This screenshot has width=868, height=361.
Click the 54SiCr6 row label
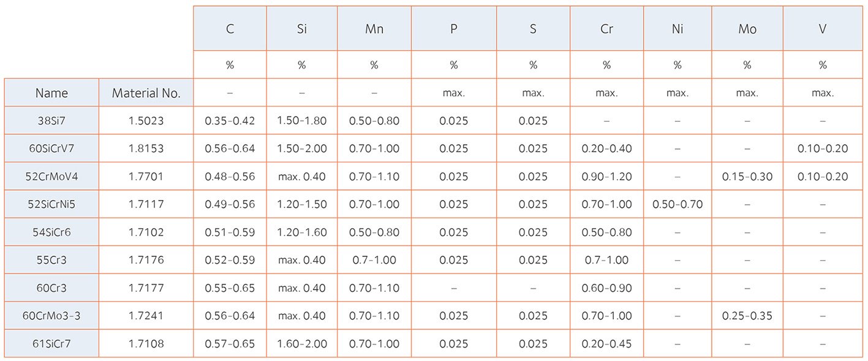51,233
